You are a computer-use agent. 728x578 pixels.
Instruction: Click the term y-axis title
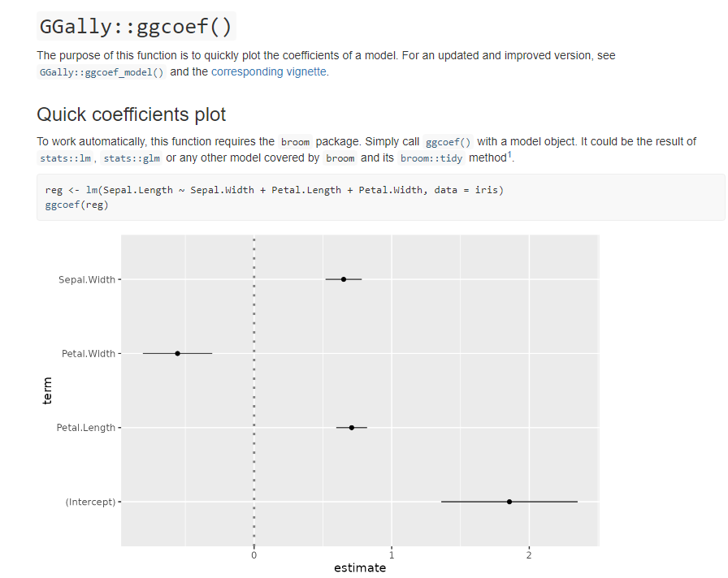tap(47, 390)
